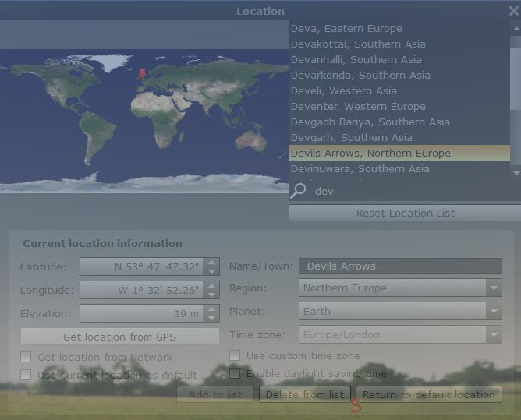This screenshot has height=420, width=521.
Task: Close the Location dialog
Action: click(x=514, y=11)
